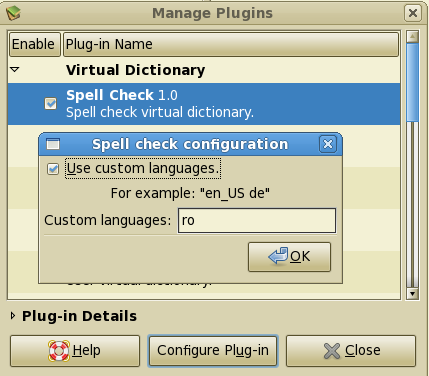The width and height of the screenshot is (429, 376).
Task: Select the Virtual Dictionary group row
Action: pos(204,70)
